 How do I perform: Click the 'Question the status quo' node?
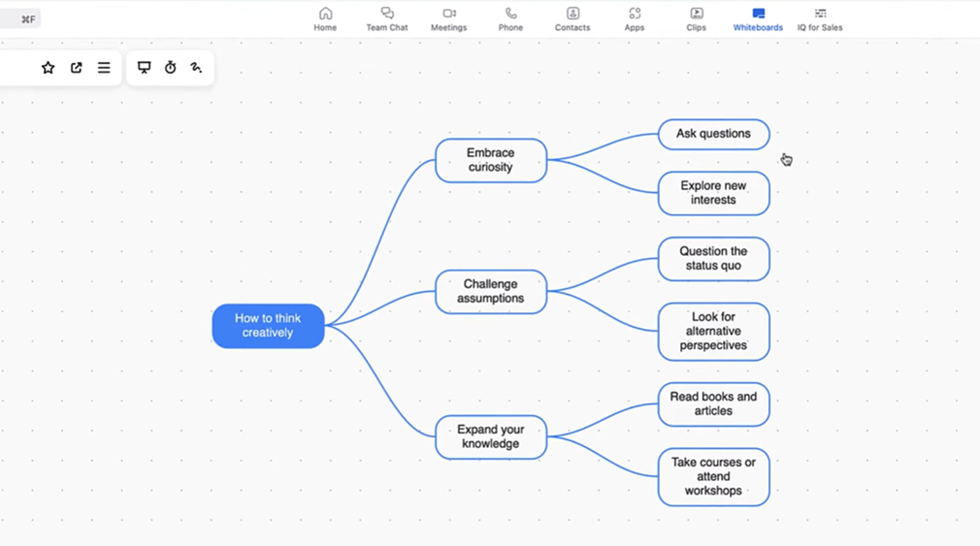[x=713, y=259]
